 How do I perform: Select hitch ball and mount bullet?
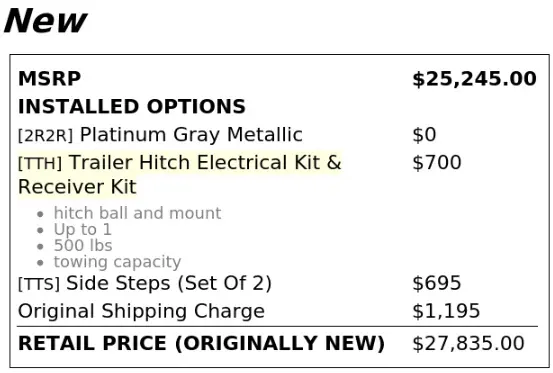coord(137,213)
